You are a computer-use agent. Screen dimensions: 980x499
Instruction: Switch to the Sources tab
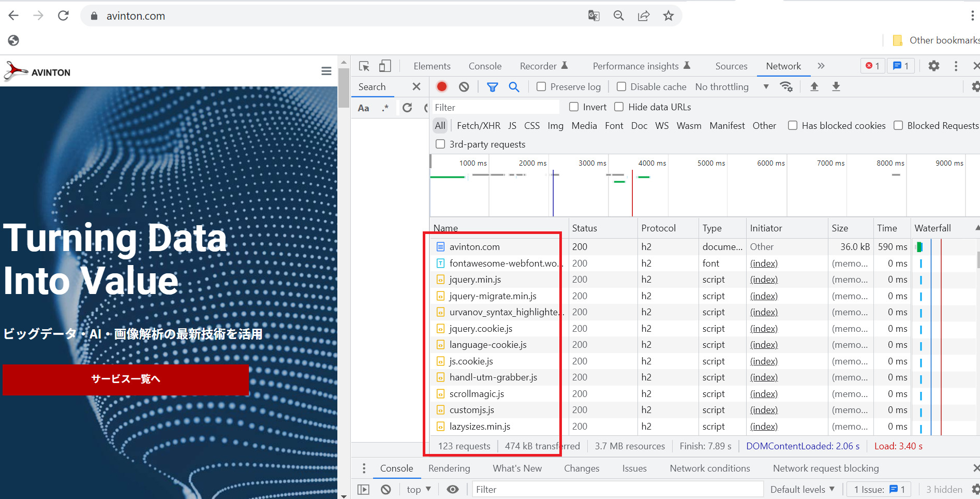click(731, 66)
